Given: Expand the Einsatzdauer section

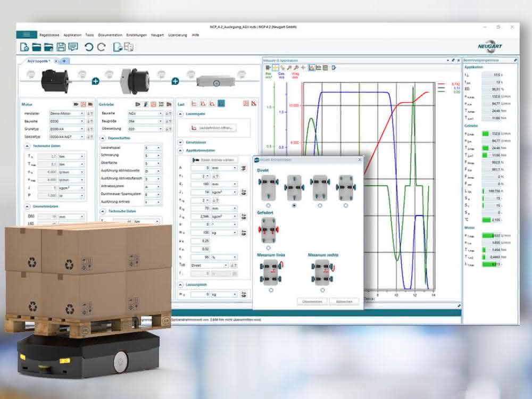Looking at the screenshot, I should point(180,143).
